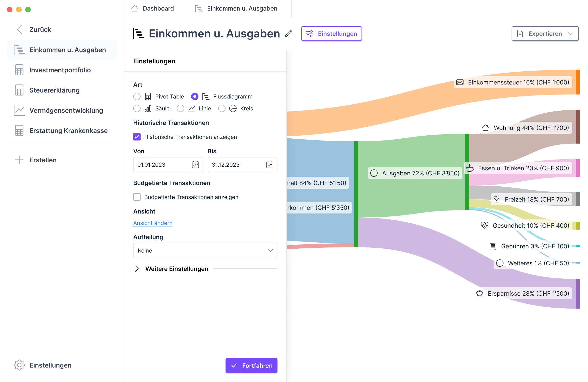
Task: Enable Budgetierte Transaktionen anzeigen checkbox
Action: (137, 197)
